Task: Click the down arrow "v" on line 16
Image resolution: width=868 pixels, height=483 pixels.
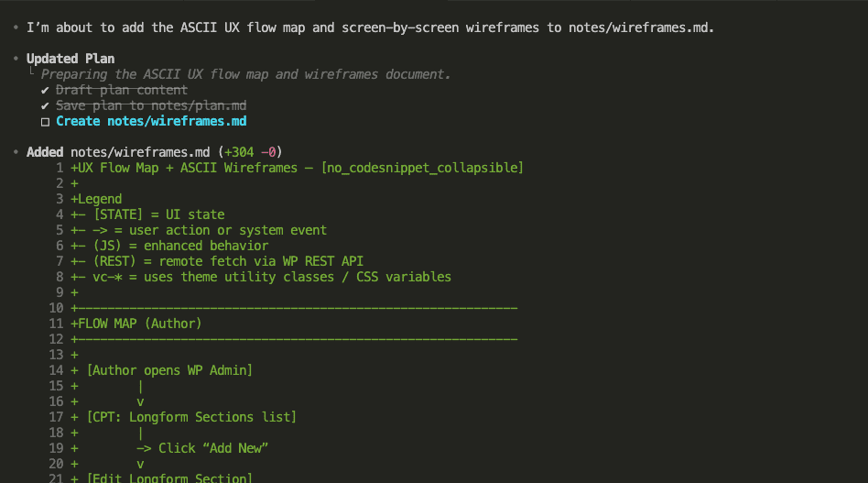Action: click(140, 401)
